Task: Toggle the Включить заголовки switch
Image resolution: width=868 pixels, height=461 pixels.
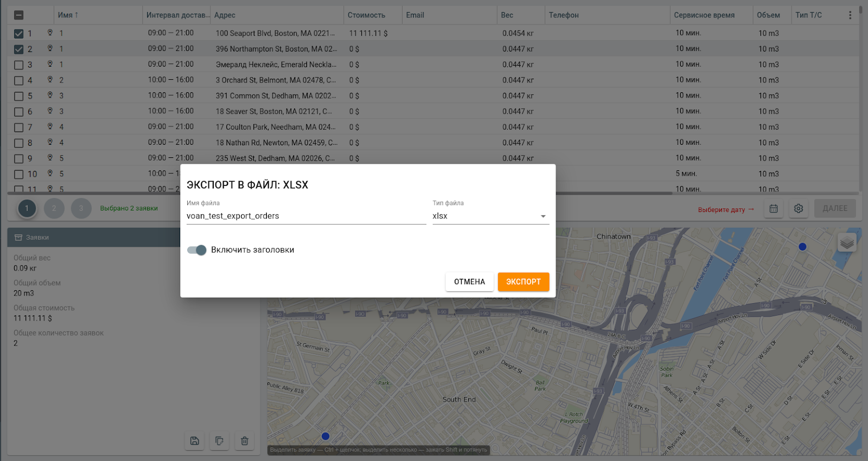Action: 197,250
